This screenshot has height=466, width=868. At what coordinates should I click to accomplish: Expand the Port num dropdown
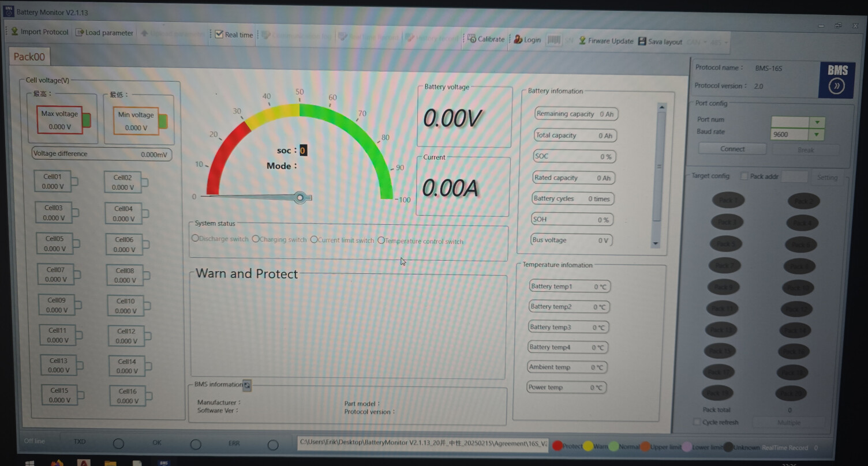click(x=817, y=122)
